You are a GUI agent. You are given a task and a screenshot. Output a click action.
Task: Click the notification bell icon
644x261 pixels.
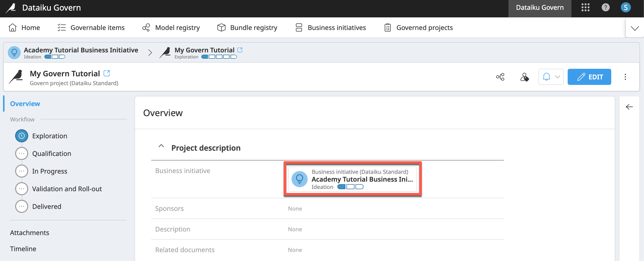point(546,77)
